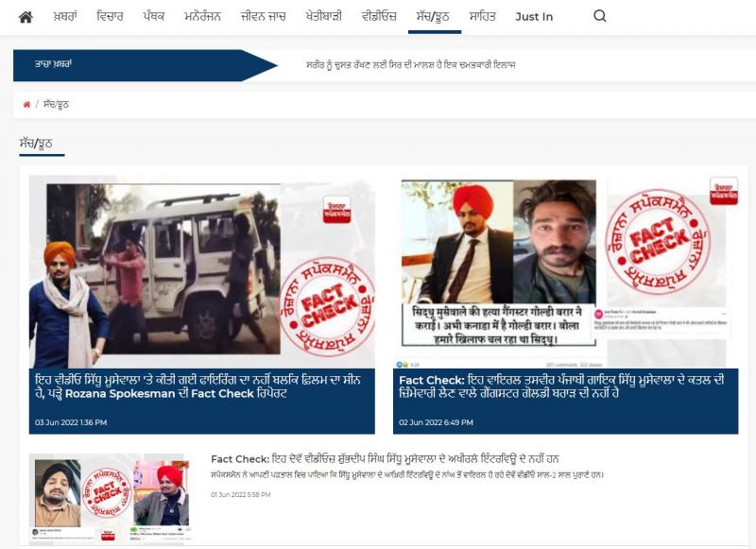Open the Just In link
This screenshot has width=756, height=549.
(534, 16)
